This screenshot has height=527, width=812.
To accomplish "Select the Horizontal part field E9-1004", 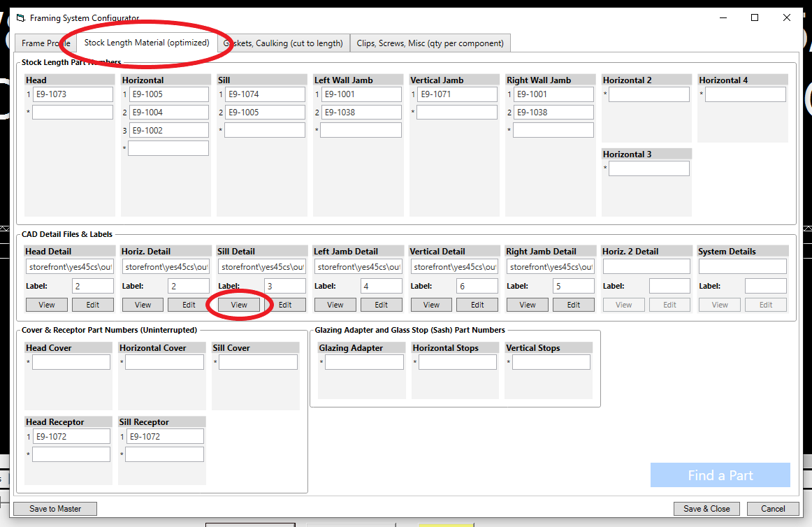I will click(168, 113).
